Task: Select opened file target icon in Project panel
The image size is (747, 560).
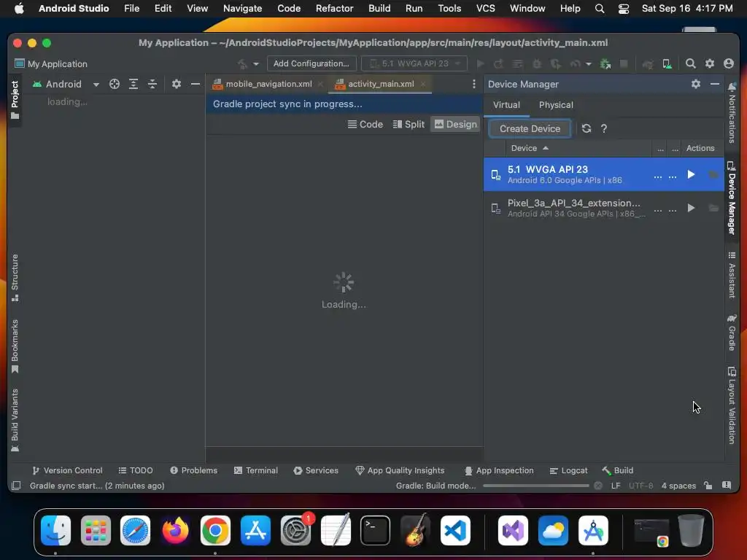Action: point(115,85)
